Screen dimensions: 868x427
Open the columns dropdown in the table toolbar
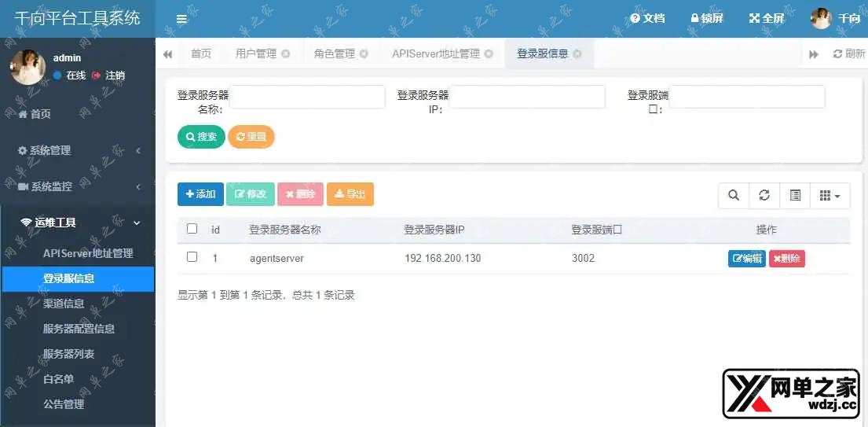pos(830,196)
